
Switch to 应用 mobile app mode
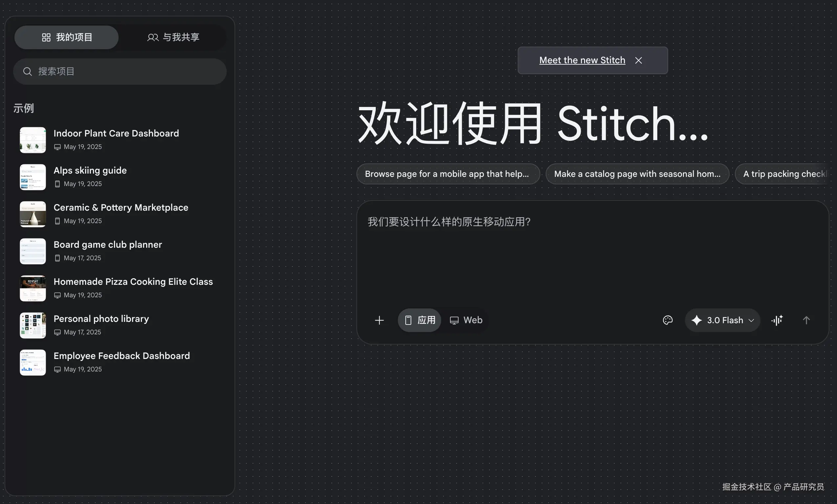[x=419, y=320]
